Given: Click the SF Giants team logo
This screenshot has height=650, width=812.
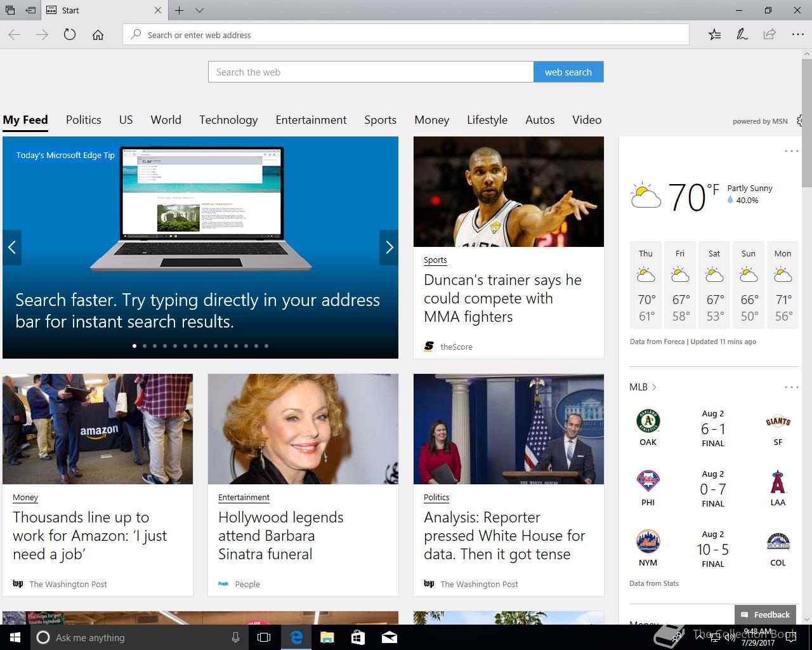Looking at the screenshot, I should click(778, 421).
